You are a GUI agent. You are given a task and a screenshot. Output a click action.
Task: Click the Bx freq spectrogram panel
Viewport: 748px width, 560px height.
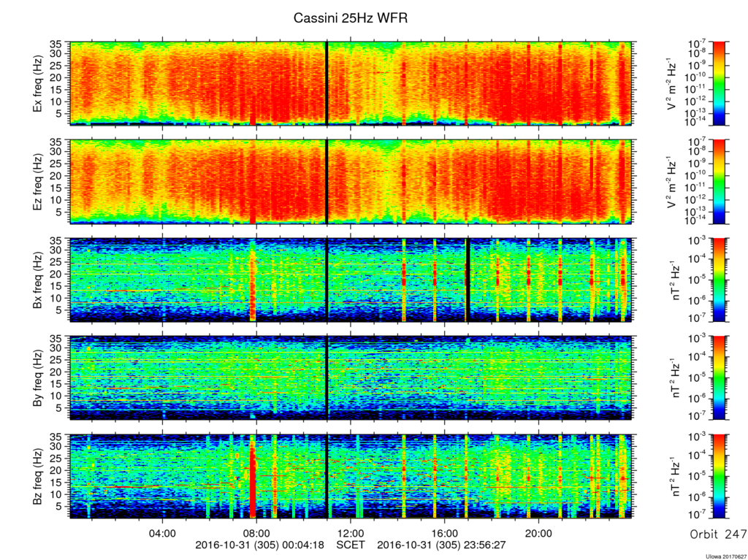point(351,280)
